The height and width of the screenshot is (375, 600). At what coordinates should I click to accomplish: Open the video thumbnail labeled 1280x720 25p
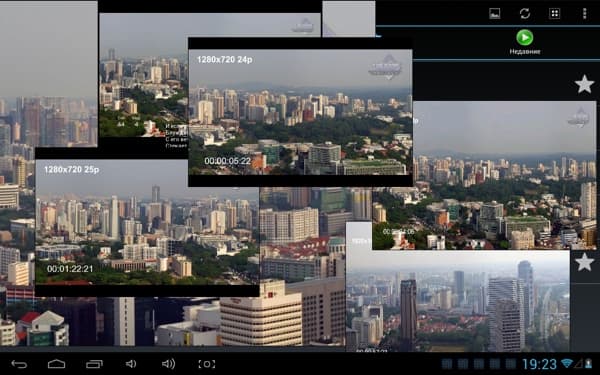147,223
